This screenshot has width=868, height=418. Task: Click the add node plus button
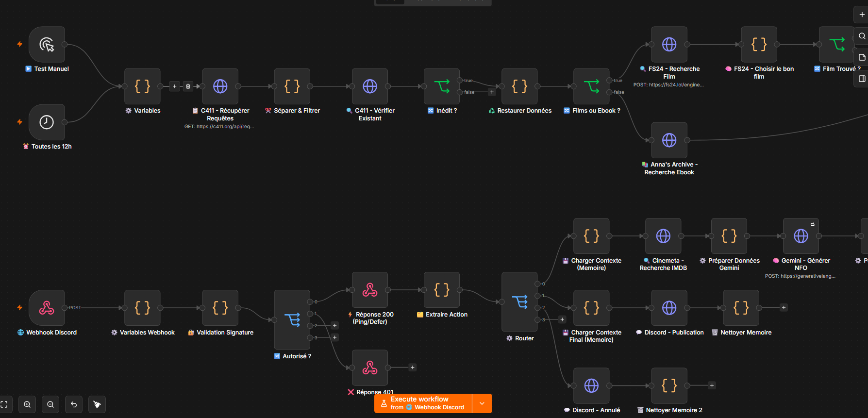pyautogui.click(x=862, y=15)
